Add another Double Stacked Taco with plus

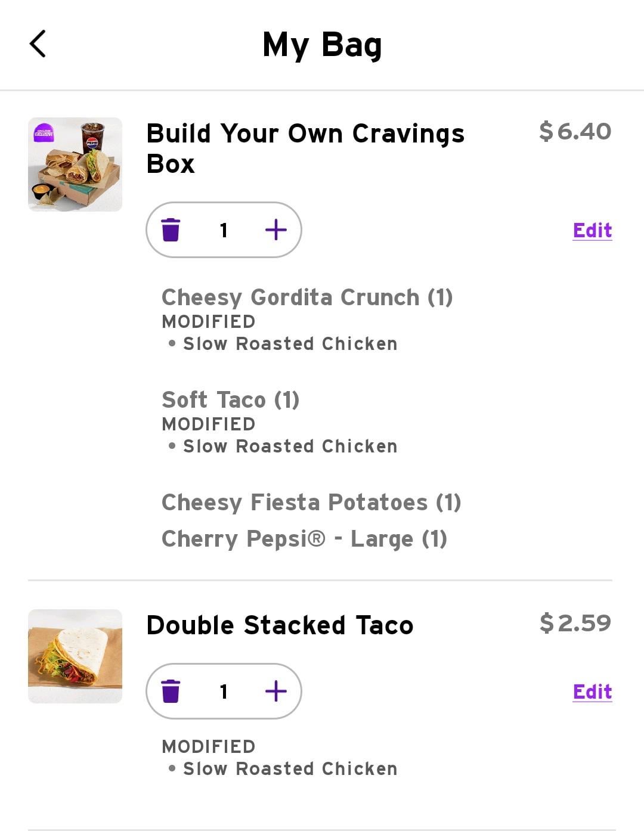tap(275, 692)
